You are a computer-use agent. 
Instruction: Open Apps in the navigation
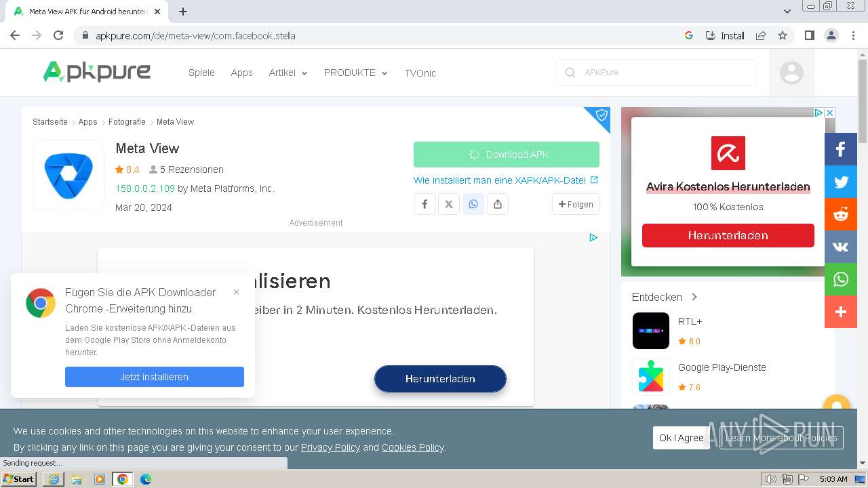[241, 73]
